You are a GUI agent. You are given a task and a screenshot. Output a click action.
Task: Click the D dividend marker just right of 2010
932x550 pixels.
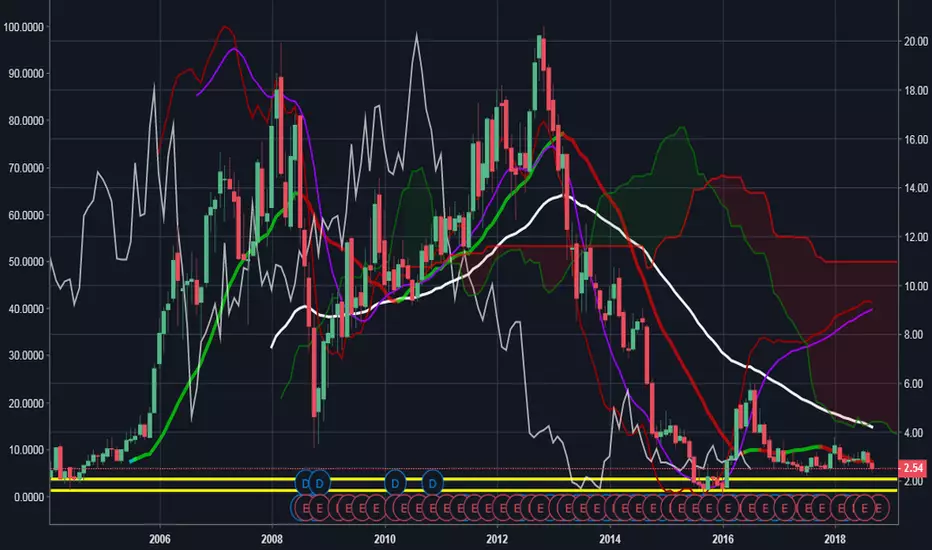[x=395, y=483]
